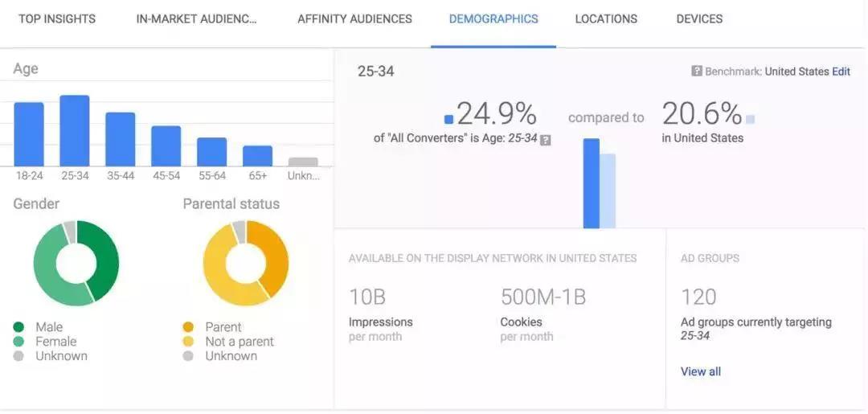Switch to the Locations tab

click(x=606, y=18)
